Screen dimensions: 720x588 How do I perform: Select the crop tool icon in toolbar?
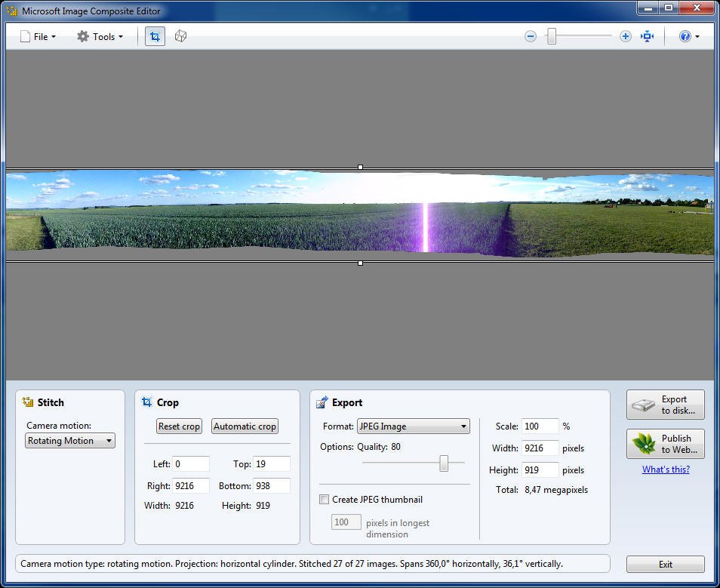coord(155,36)
